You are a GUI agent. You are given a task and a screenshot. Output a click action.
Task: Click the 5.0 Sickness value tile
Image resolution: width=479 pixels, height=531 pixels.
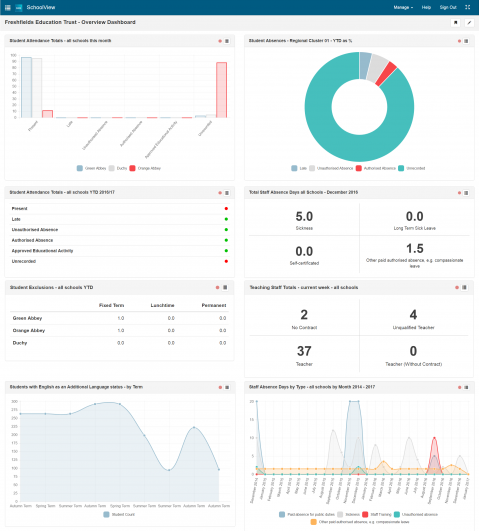(x=304, y=220)
